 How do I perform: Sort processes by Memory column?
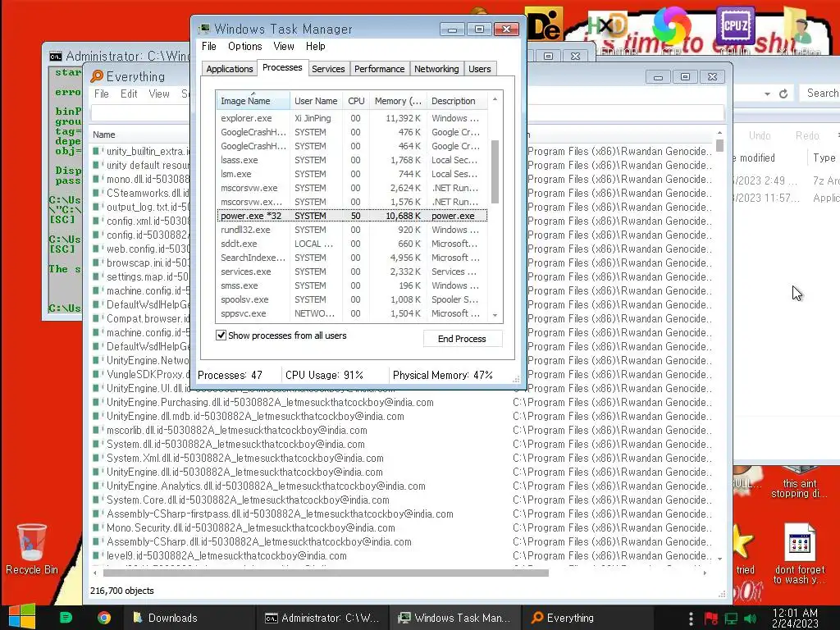click(x=398, y=101)
